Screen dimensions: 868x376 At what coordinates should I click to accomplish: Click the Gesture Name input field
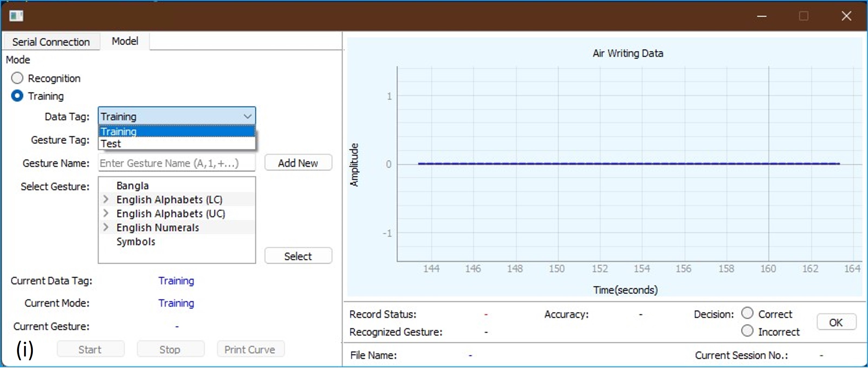pyautogui.click(x=177, y=163)
